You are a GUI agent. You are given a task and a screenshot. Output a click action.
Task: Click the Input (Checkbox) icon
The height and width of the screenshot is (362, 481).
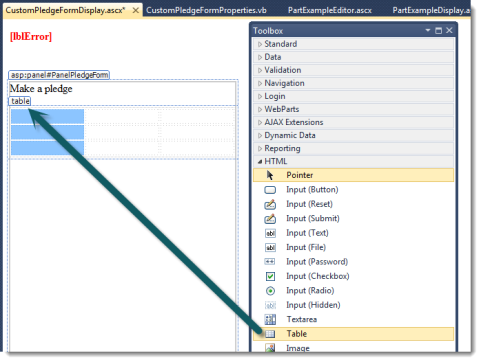coord(270,276)
